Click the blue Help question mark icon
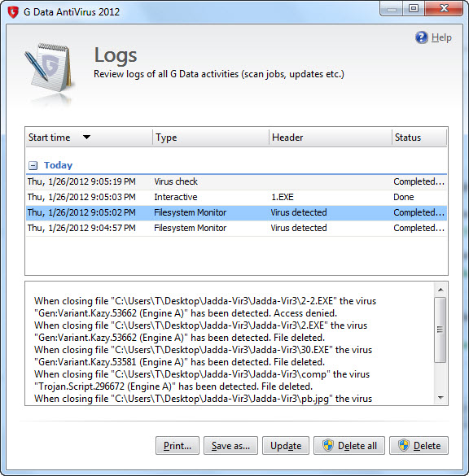Screen dimensions: 469x476 pos(421,37)
